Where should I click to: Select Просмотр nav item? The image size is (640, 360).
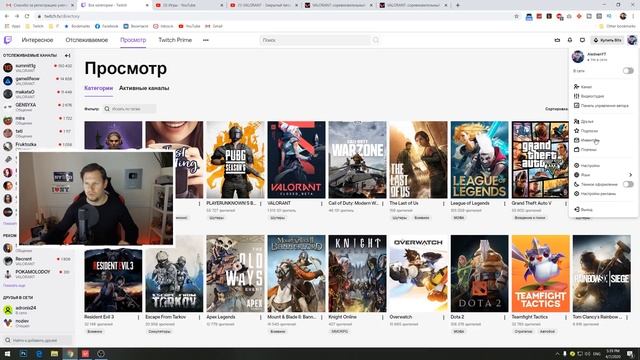click(133, 40)
